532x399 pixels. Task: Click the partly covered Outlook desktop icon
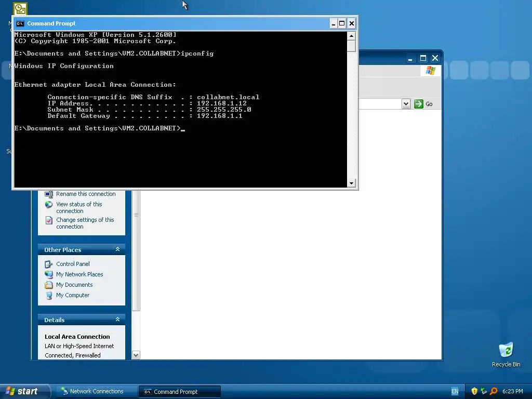20,8
